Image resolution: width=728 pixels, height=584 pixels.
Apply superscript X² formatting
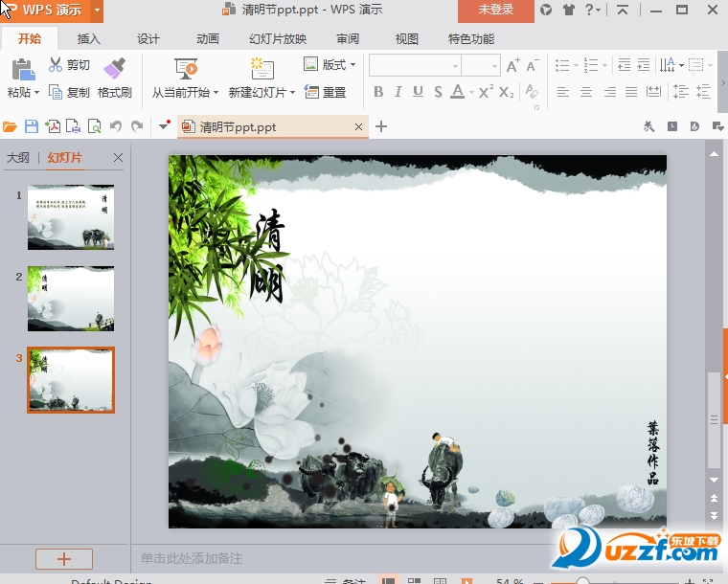click(x=486, y=91)
